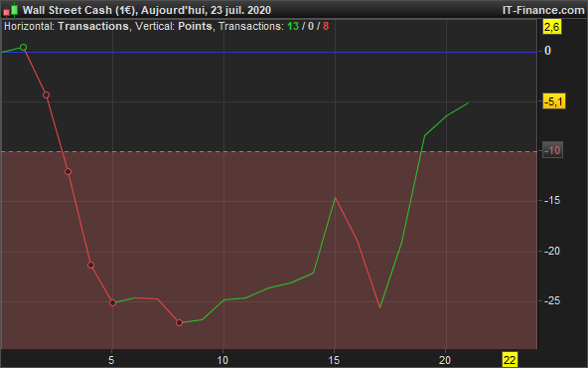Click the end of the green equity curve
The height and width of the screenshot is (368, 588).
coord(468,102)
